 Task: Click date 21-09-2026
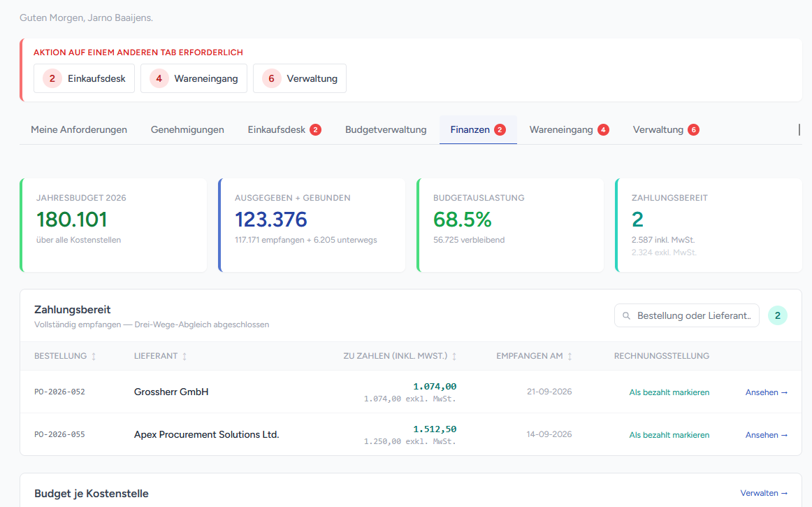[549, 392]
